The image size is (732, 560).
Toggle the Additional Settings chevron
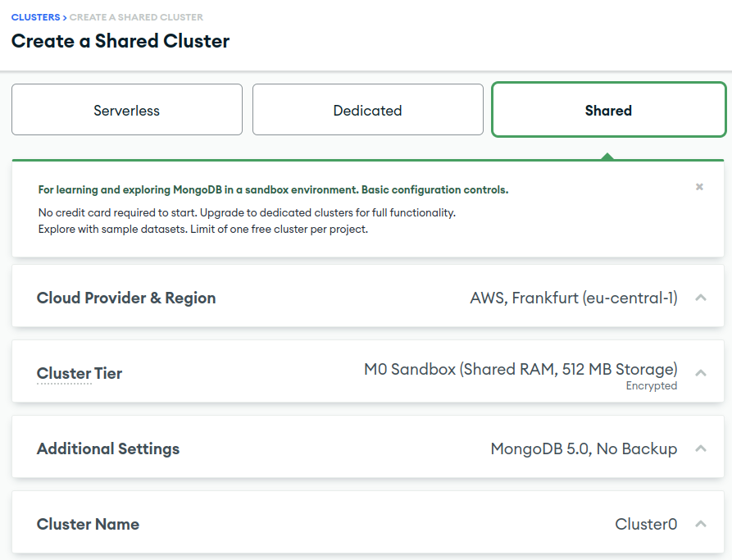click(701, 448)
